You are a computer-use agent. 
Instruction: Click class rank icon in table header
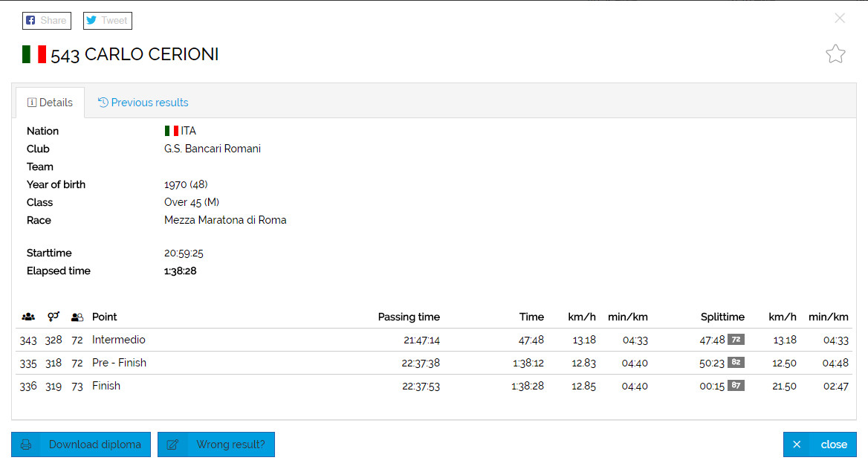click(77, 317)
